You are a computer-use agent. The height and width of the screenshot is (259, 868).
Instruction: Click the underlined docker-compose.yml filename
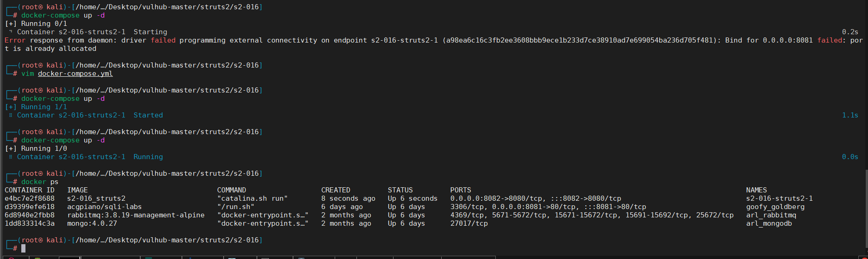tap(75, 74)
